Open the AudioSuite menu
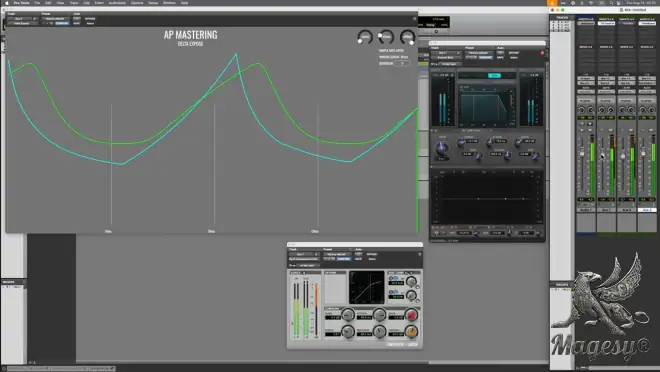Image resolution: width=660 pixels, height=372 pixels. pyautogui.click(x=117, y=3)
